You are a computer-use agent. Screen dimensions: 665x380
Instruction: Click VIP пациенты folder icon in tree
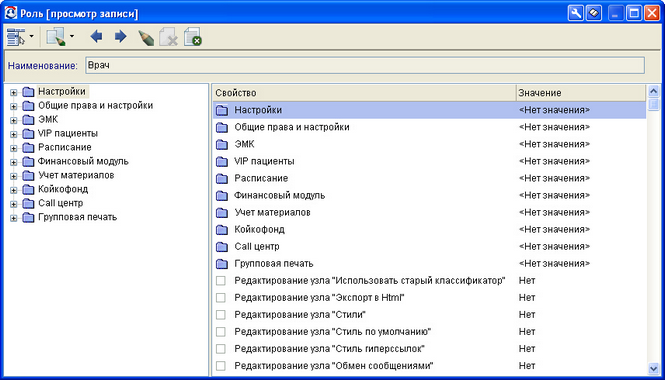click(x=28, y=134)
